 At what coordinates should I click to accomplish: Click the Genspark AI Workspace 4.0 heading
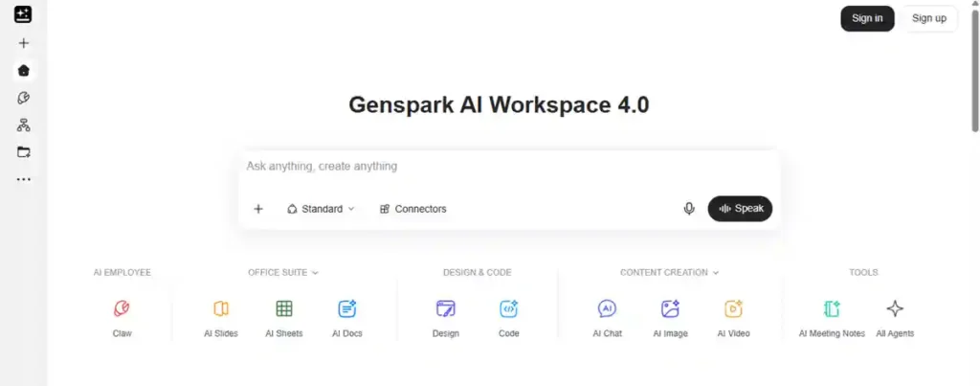pyautogui.click(x=499, y=104)
